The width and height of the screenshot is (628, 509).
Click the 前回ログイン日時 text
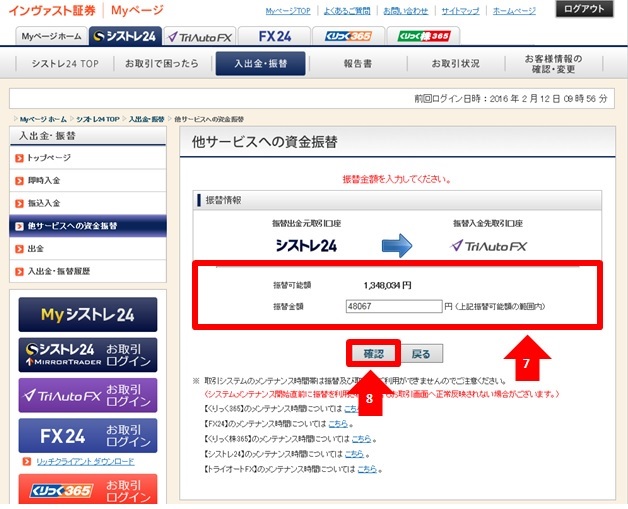point(511,99)
